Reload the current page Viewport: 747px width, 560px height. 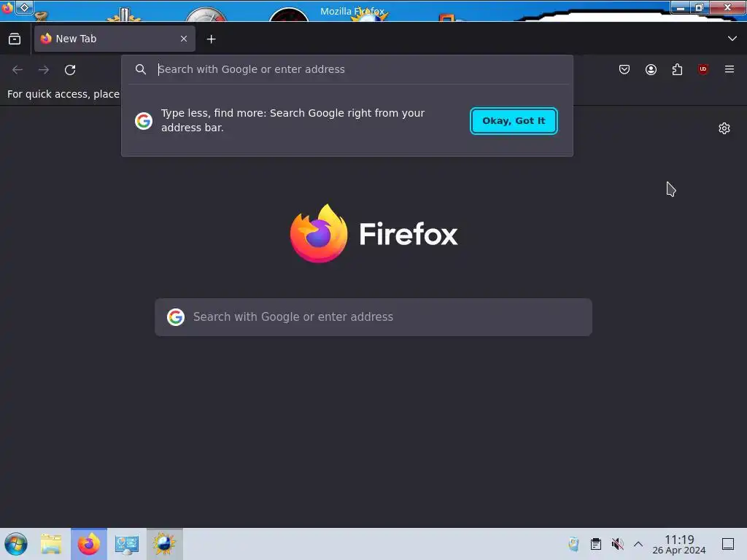(70, 70)
